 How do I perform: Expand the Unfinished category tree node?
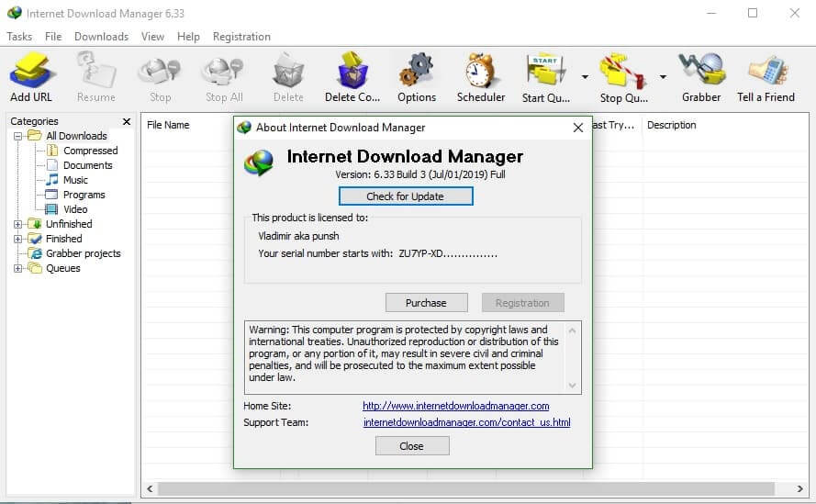point(18,224)
